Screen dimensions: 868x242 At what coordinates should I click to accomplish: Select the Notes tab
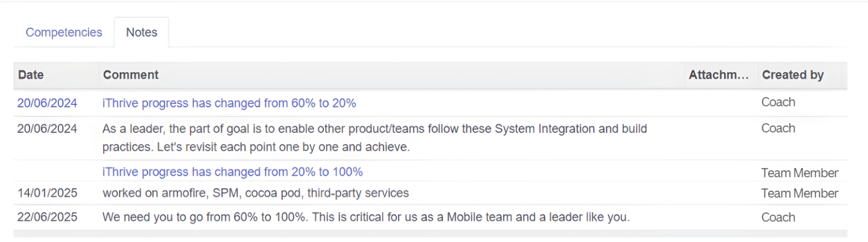[x=142, y=33]
